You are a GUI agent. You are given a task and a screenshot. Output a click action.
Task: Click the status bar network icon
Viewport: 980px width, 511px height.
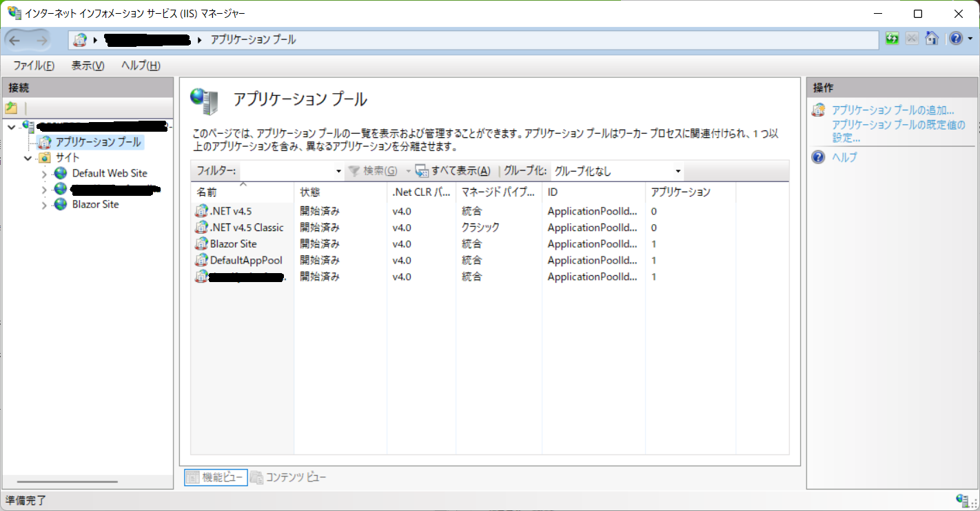963,500
